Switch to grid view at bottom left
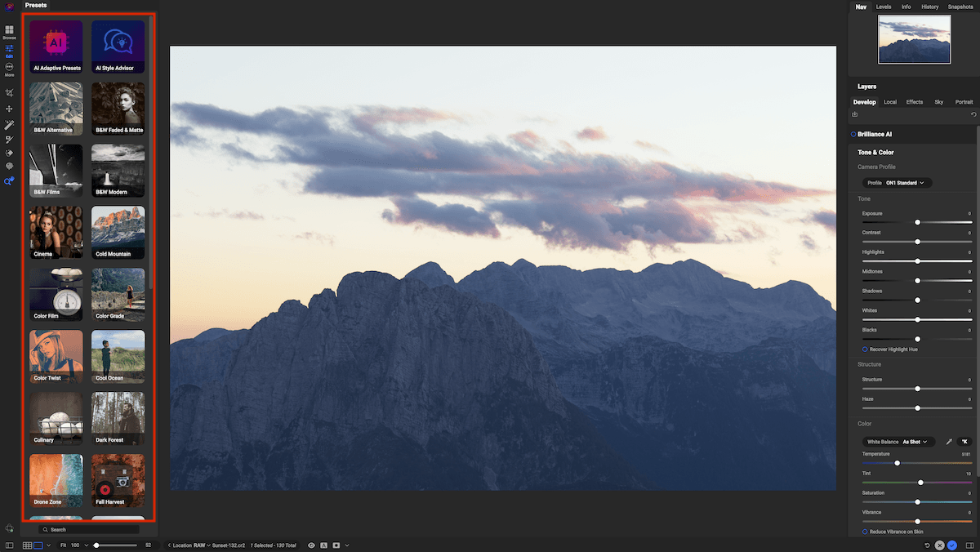 click(x=26, y=545)
